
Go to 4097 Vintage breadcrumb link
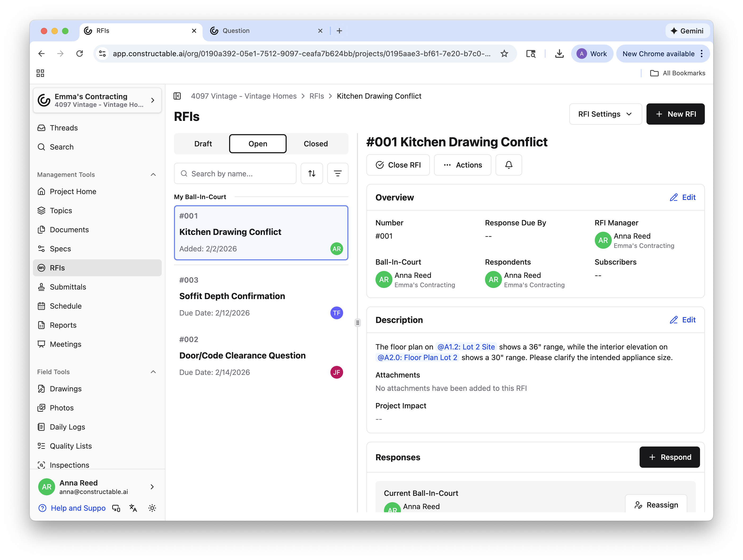(243, 96)
